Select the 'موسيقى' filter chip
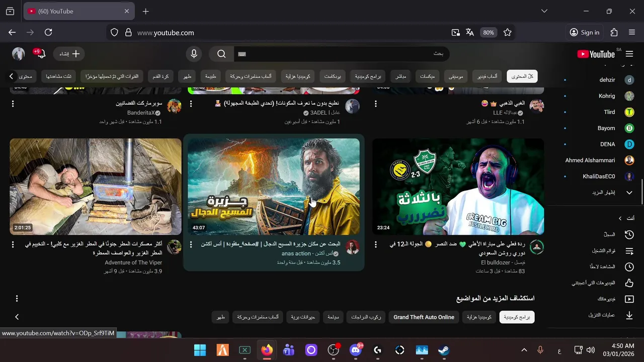Viewport: 644px width, 362px height. (456, 76)
